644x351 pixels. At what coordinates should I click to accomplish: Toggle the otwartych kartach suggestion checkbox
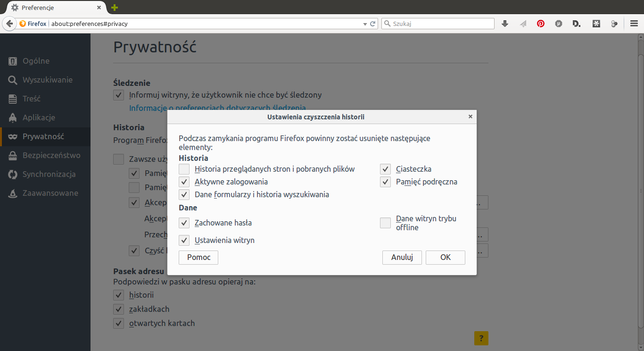point(118,324)
